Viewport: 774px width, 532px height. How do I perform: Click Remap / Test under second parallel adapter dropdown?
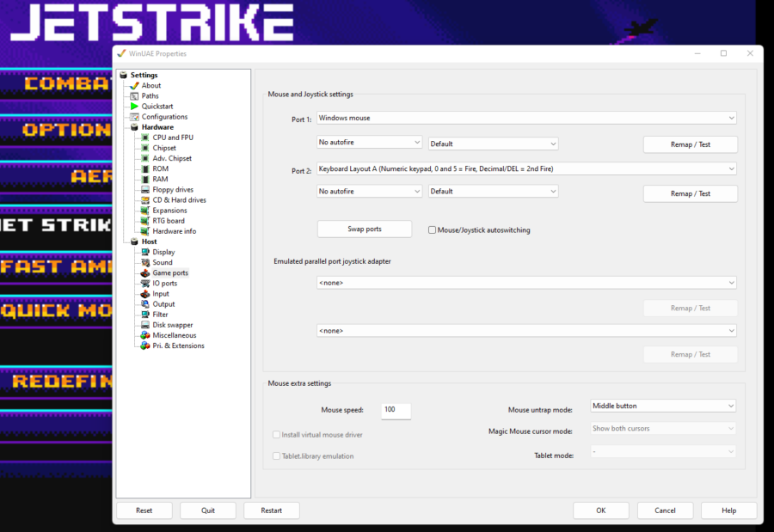690,354
